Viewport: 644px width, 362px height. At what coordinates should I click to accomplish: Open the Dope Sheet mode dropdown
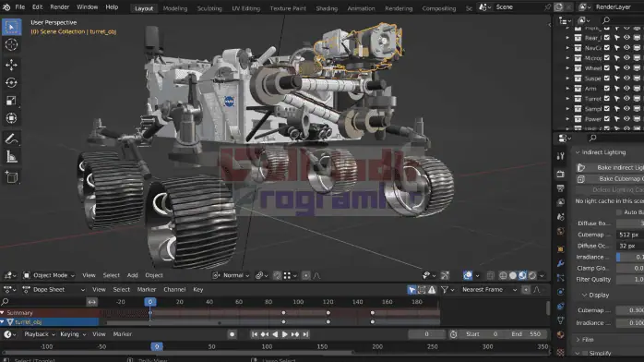(54, 290)
